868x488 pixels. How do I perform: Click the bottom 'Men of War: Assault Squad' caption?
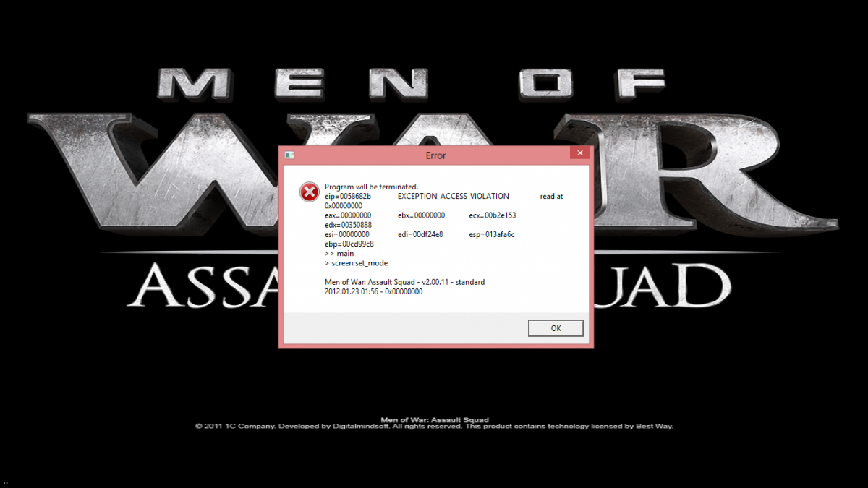click(434, 419)
